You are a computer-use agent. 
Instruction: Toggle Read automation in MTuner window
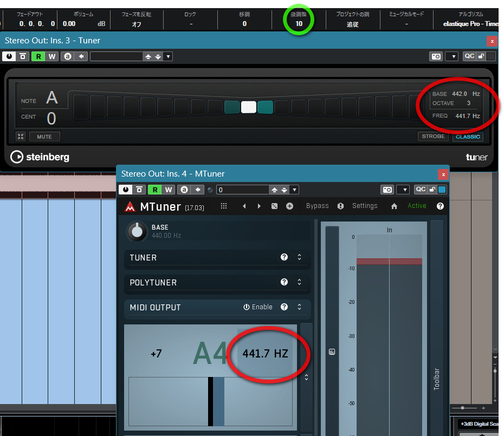tap(155, 190)
